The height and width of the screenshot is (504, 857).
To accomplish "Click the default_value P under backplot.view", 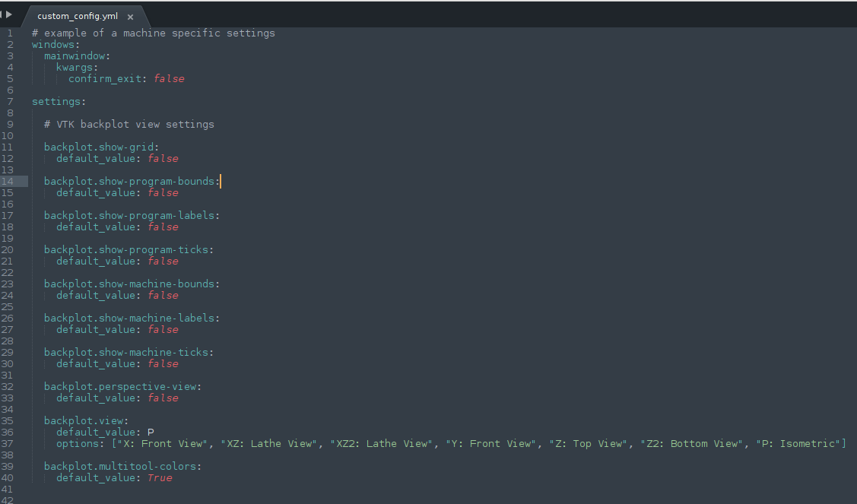I will click(151, 433).
